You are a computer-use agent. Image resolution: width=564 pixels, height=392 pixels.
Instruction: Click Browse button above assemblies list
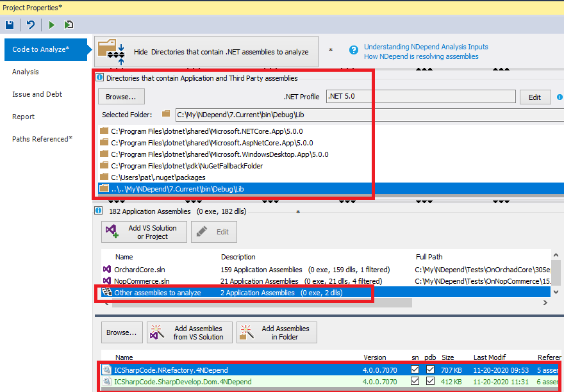click(122, 332)
